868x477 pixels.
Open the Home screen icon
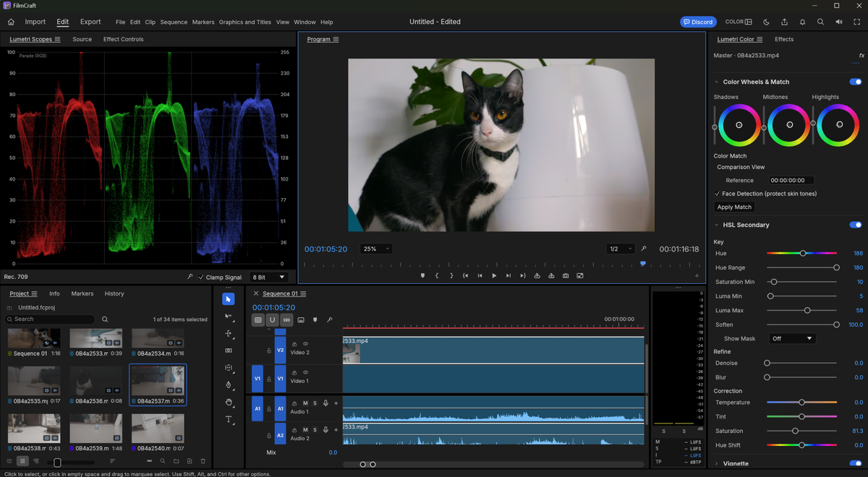tap(11, 22)
